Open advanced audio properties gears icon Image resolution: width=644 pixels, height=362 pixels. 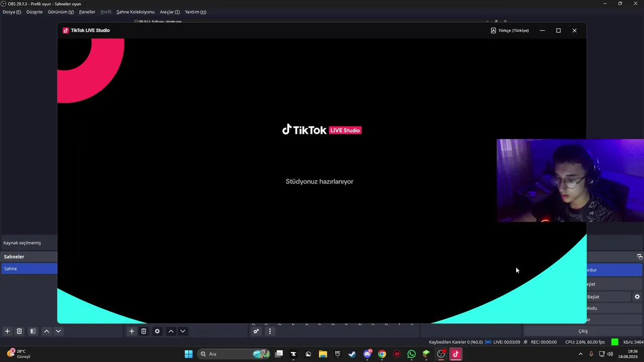pos(256,331)
